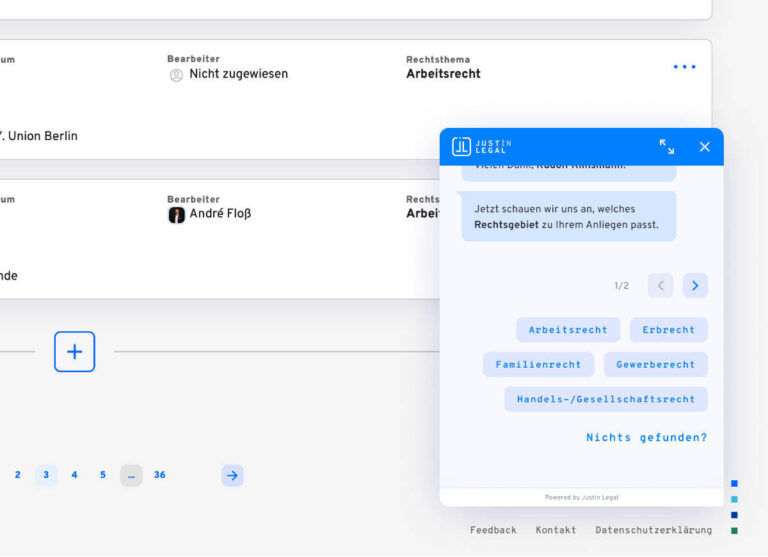Select the Familienrecht option
Screen dimensions: 768x557
click(x=538, y=365)
